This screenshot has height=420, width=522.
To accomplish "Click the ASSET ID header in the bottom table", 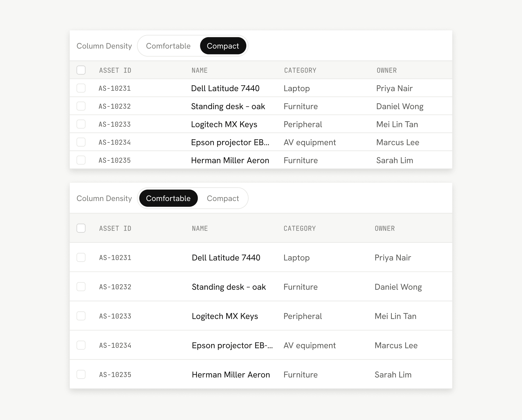I will 115,229.
